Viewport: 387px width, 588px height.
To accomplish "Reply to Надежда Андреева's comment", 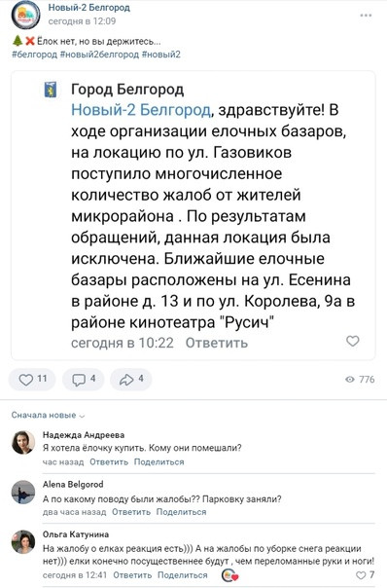I will pos(109,462).
